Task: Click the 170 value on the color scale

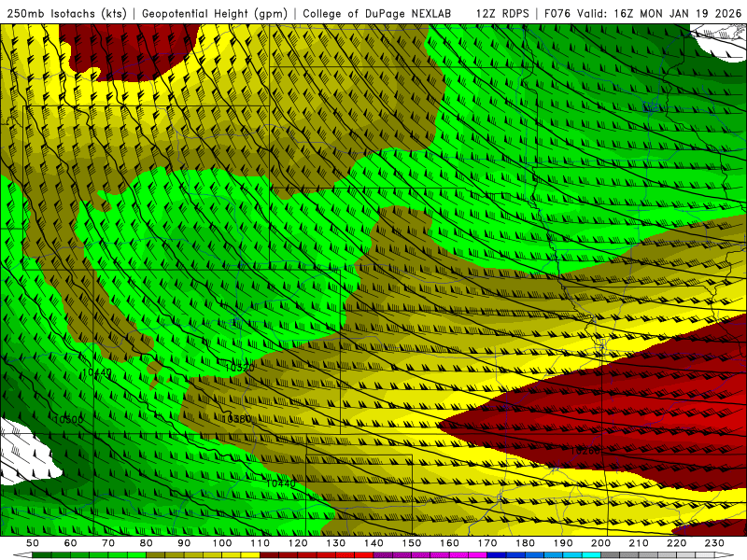Action: click(487, 543)
